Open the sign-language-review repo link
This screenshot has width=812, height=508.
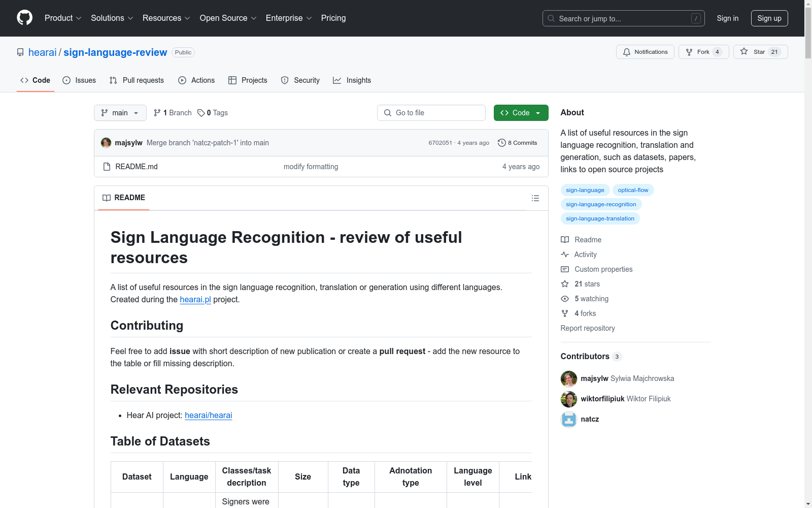tap(115, 52)
